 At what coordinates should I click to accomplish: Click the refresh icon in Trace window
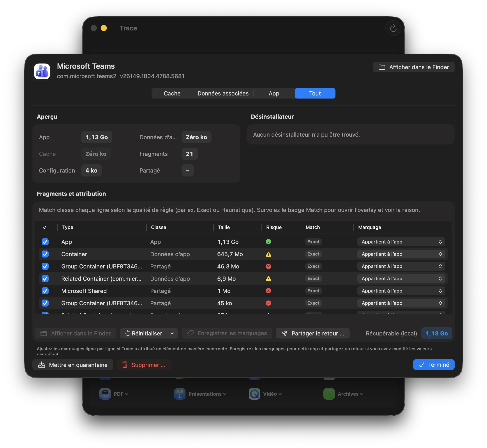[x=393, y=28]
